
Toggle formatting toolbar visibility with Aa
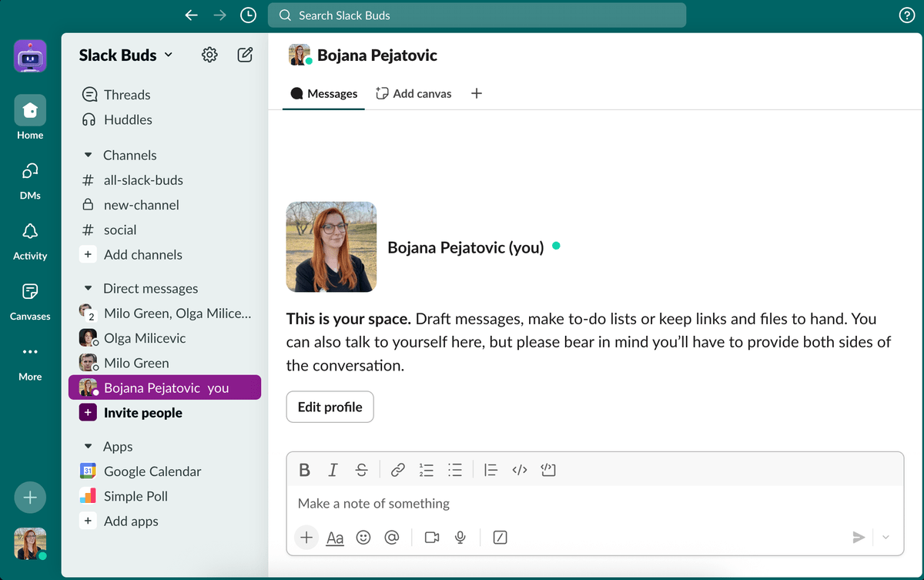click(335, 538)
